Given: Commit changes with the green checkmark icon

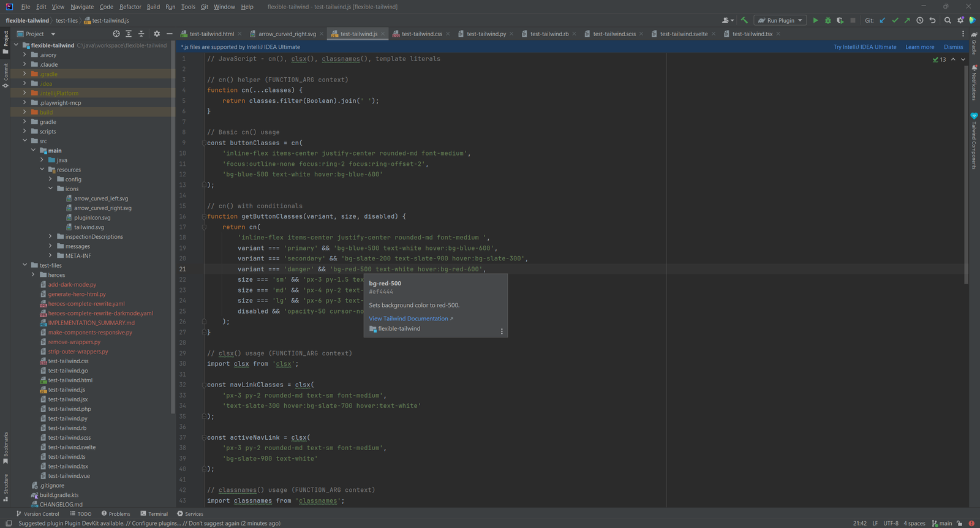Looking at the screenshot, I should coord(895,20).
